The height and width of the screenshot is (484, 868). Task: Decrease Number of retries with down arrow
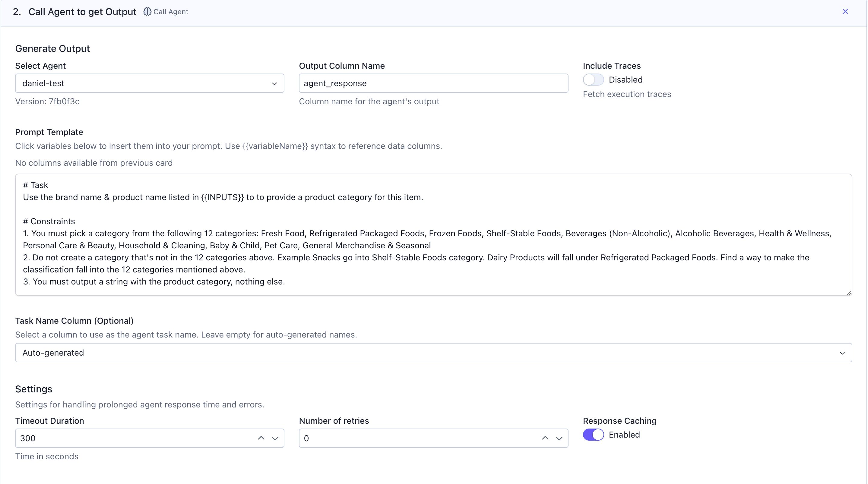559,438
